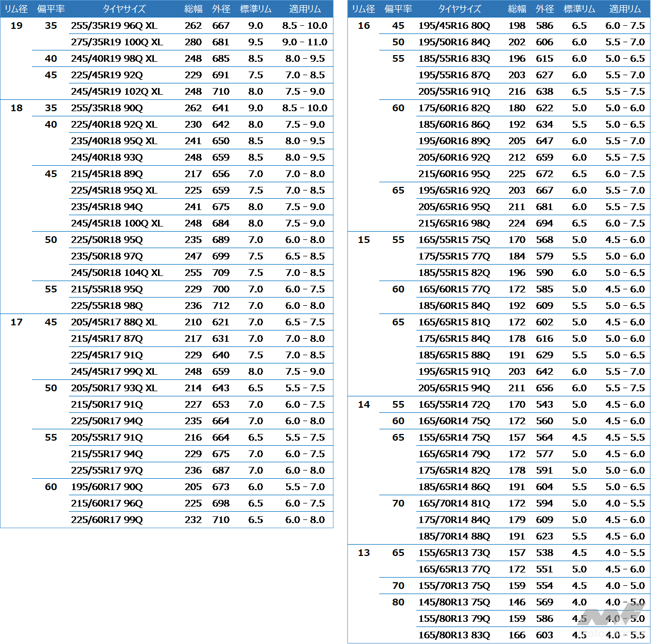Select 245/45R19 102Q XL entry
This screenshot has height=644, width=651.
click(117, 91)
